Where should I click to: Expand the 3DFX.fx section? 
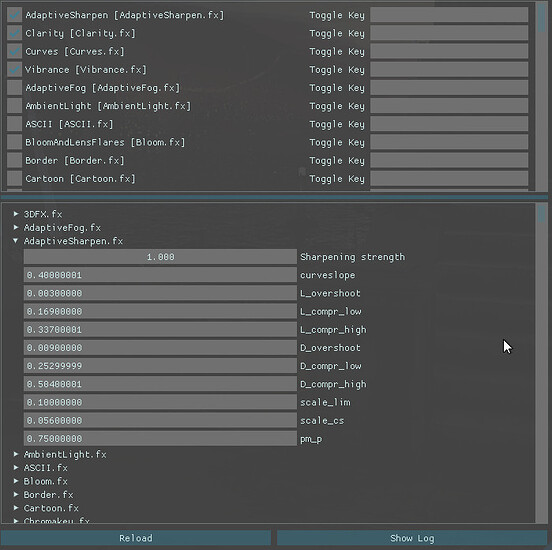[16, 214]
